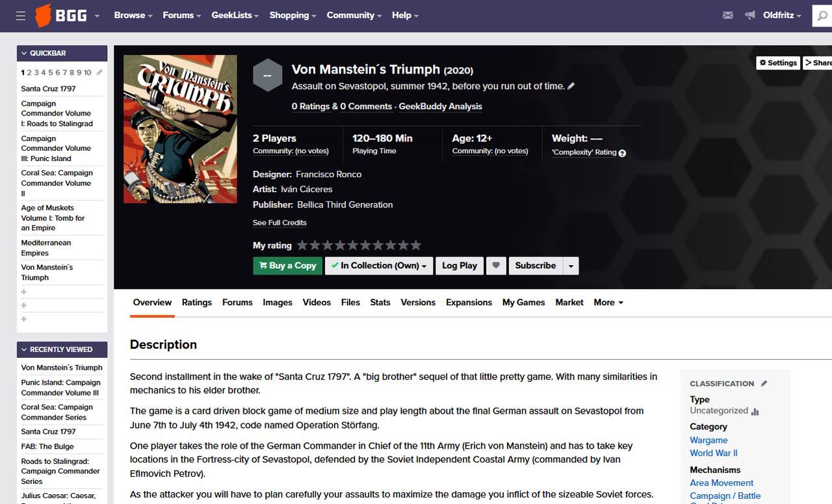Open the Forums dropdown in navbar
Image resolution: width=832 pixels, height=504 pixels.
pos(182,16)
